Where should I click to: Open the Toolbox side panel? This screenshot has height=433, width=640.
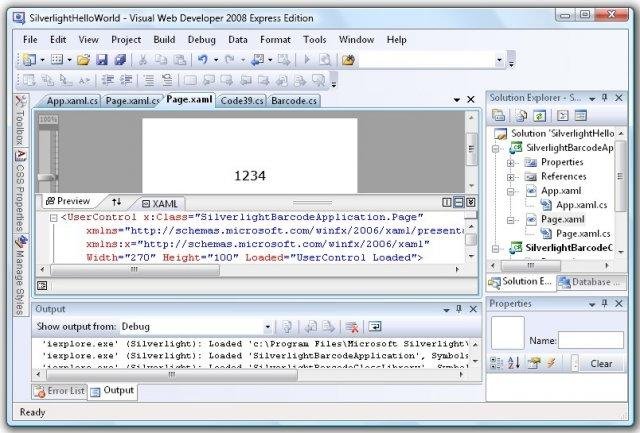coord(20,121)
